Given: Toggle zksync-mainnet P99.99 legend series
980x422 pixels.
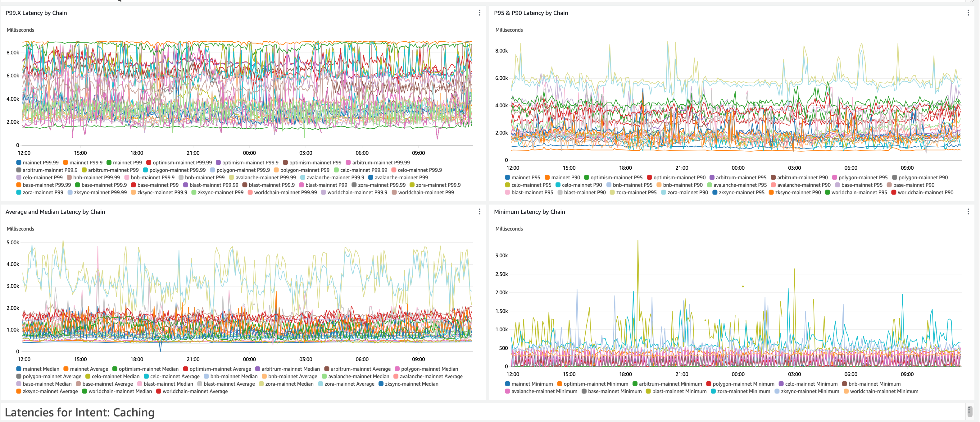Looking at the screenshot, I should pos(97,193).
